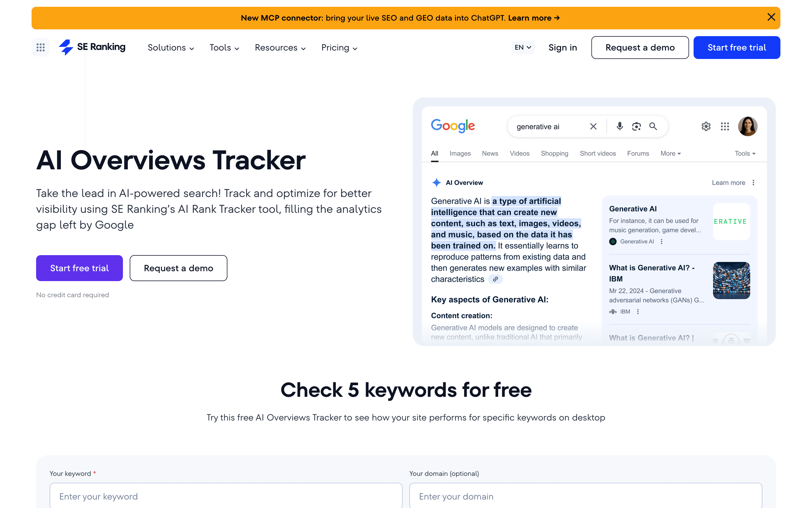The height and width of the screenshot is (508, 812).
Task: Open the AI Overview three-dot menu
Action: click(x=753, y=182)
